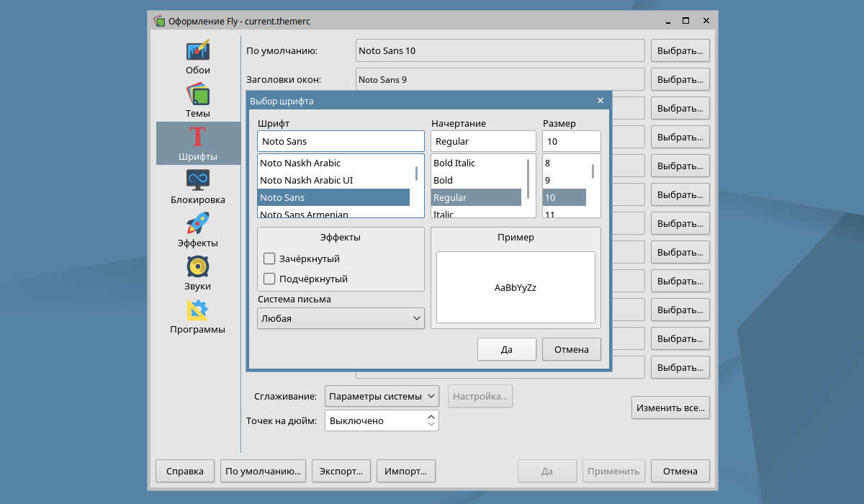Open the Сглаживание smoothing dropdown

click(382, 396)
